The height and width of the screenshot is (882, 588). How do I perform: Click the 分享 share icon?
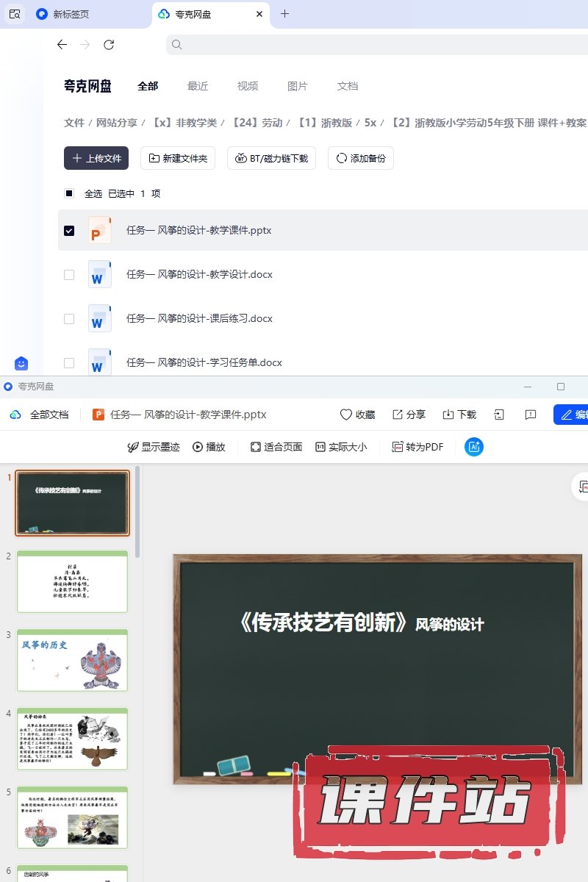(x=398, y=415)
